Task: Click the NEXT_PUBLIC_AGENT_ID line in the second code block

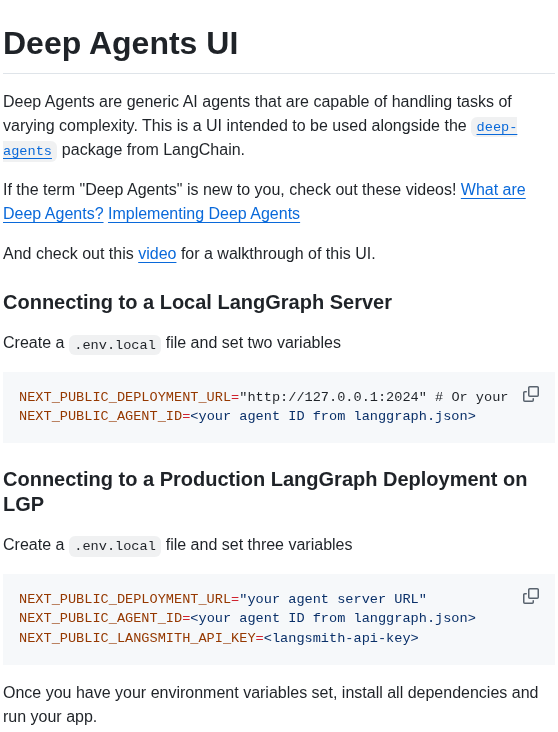Action: point(247,618)
